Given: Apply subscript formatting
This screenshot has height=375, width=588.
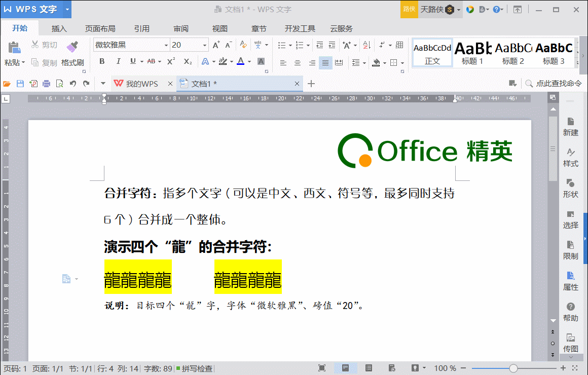Looking at the screenshot, I should coord(188,61).
